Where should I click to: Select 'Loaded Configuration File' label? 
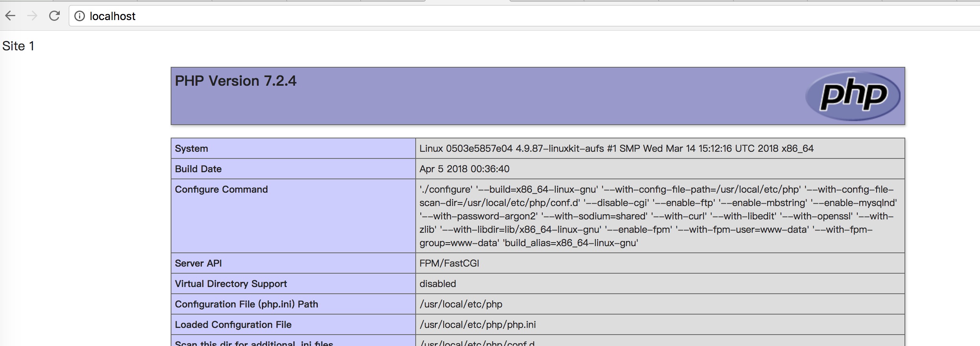(233, 325)
